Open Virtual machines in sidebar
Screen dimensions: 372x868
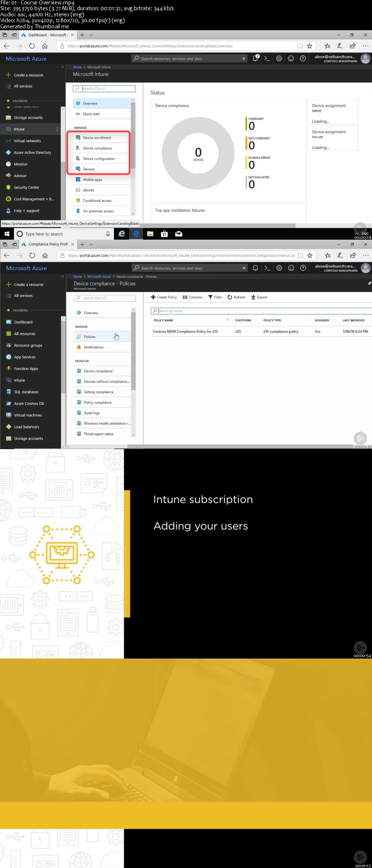pyautogui.click(x=28, y=415)
